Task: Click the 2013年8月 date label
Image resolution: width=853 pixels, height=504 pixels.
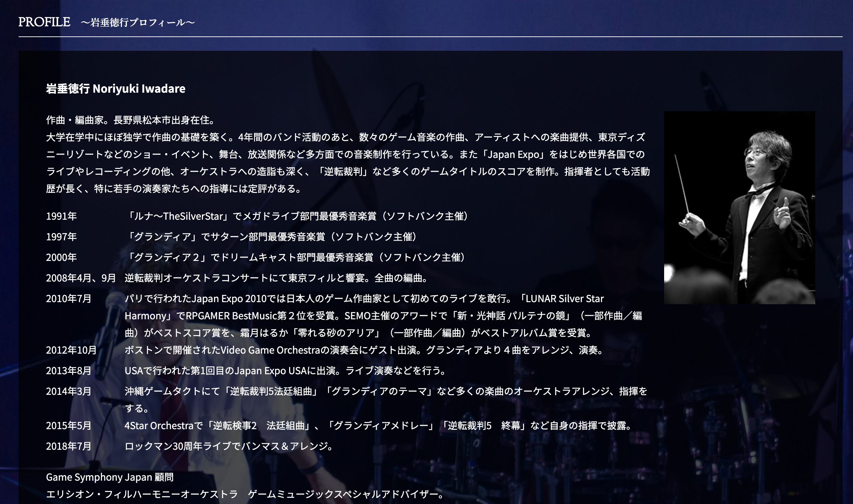Action: click(69, 371)
